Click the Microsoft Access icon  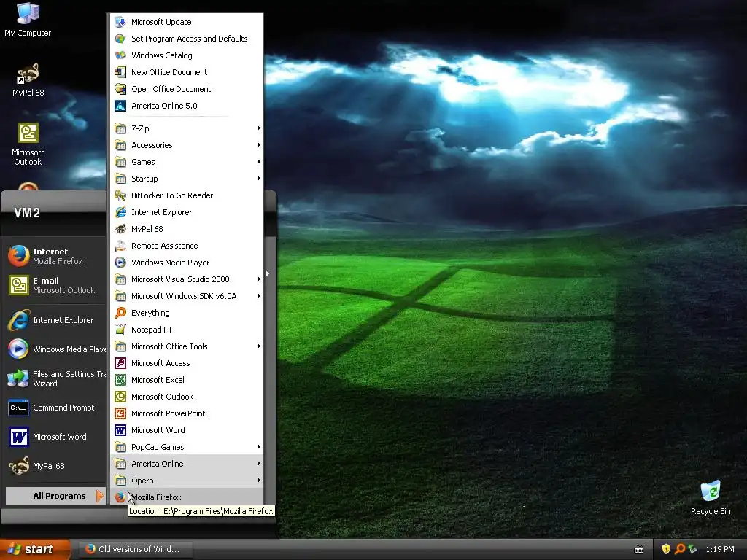tap(120, 363)
